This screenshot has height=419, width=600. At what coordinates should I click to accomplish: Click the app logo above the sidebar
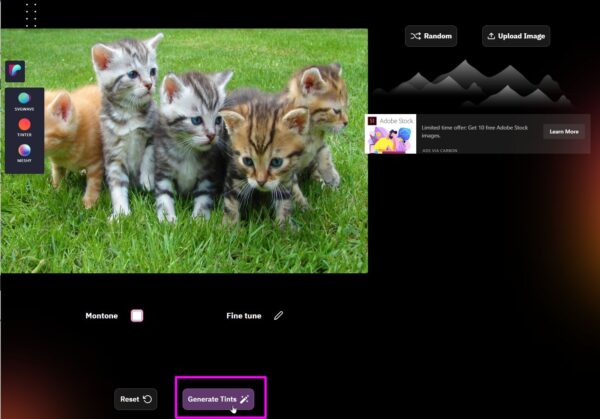(x=15, y=71)
